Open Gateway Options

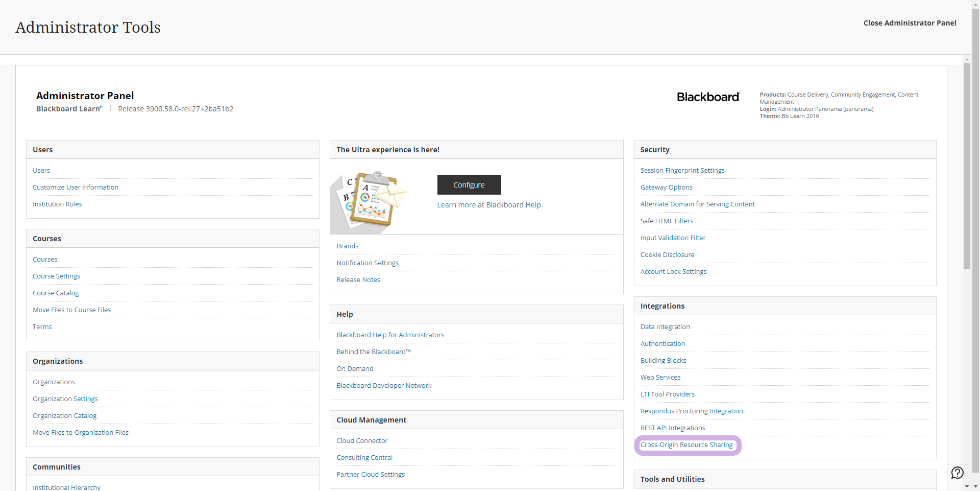point(667,188)
